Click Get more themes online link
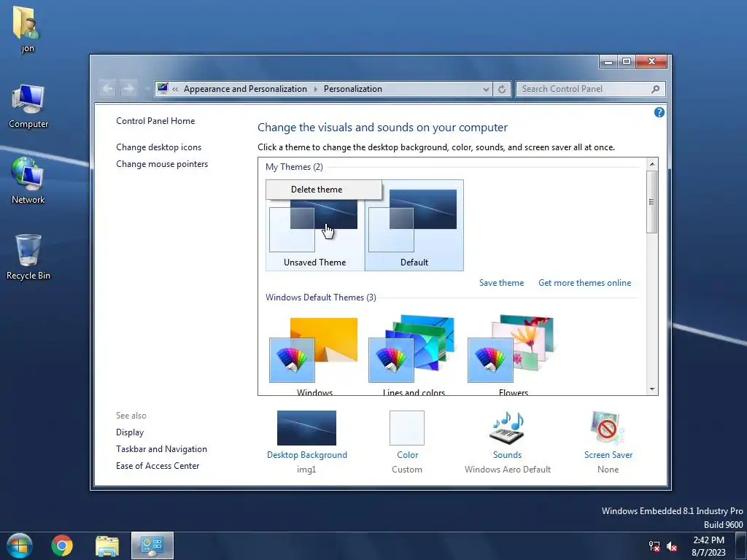This screenshot has width=747, height=560. (x=584, y=283)
